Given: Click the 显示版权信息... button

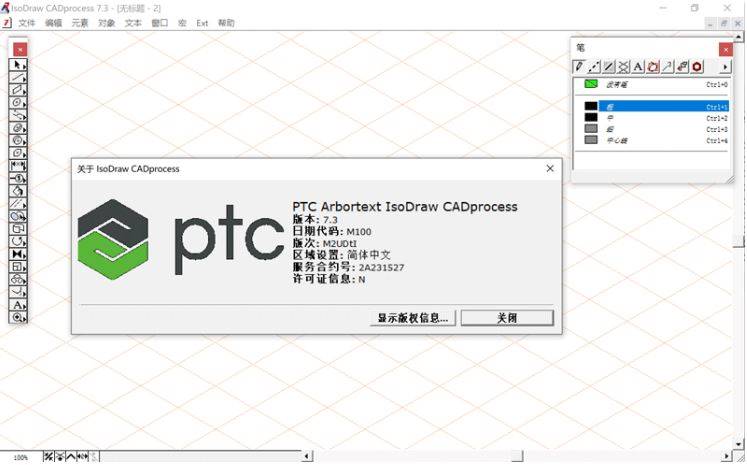Looking at the screenshot, I should (413, 318).
